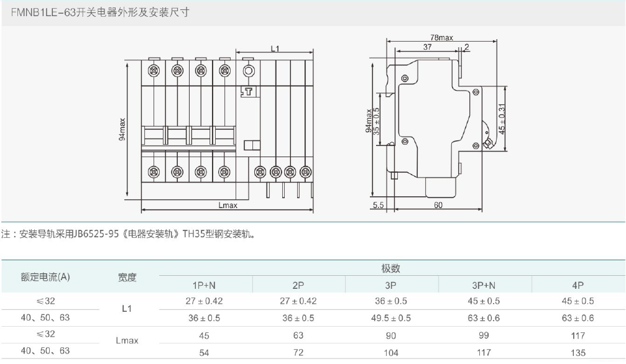The width and height of the screenshot is (626, 364).
Task: Select the FMNB1LE-63 title heading
Action: coord(95,12)
